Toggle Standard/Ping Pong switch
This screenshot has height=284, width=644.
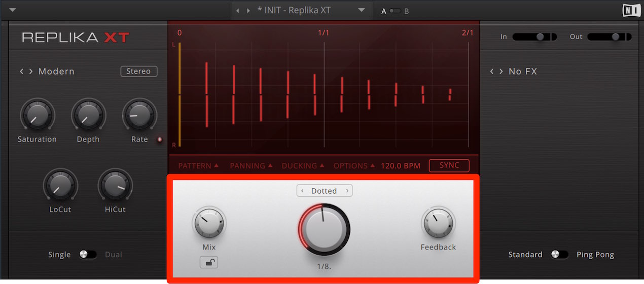coord(559,255)
